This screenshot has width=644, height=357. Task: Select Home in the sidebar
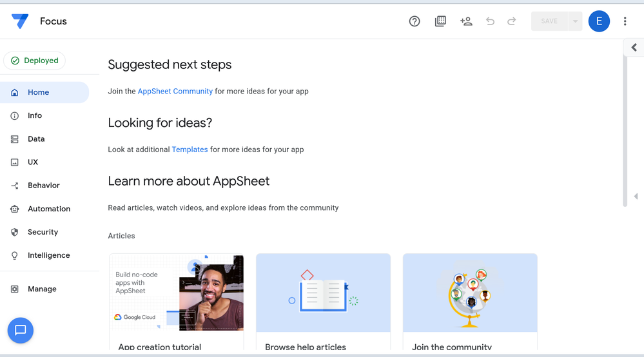[44, 92]
